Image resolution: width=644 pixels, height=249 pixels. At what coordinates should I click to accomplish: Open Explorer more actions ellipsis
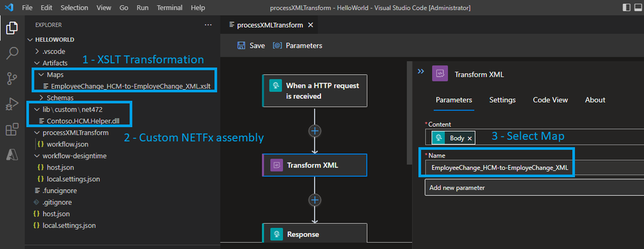208,25
